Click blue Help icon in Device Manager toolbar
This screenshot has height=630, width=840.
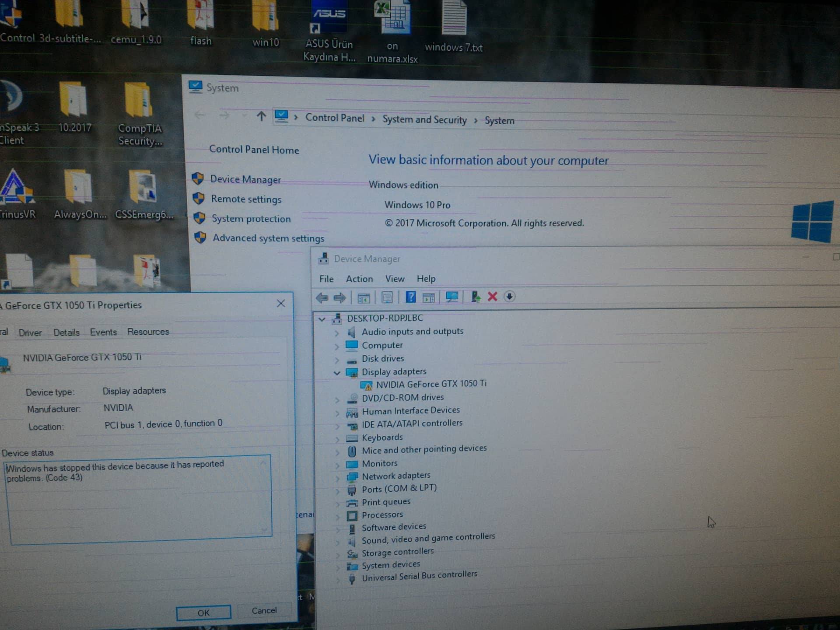410,297
